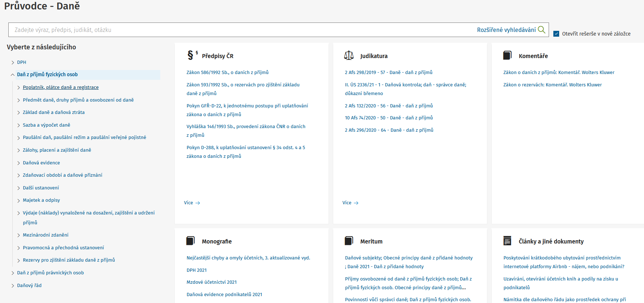Collapse the Daň z příjmů fyzických osob section
This screenshot has height=303, width=644.
point(13,75)
